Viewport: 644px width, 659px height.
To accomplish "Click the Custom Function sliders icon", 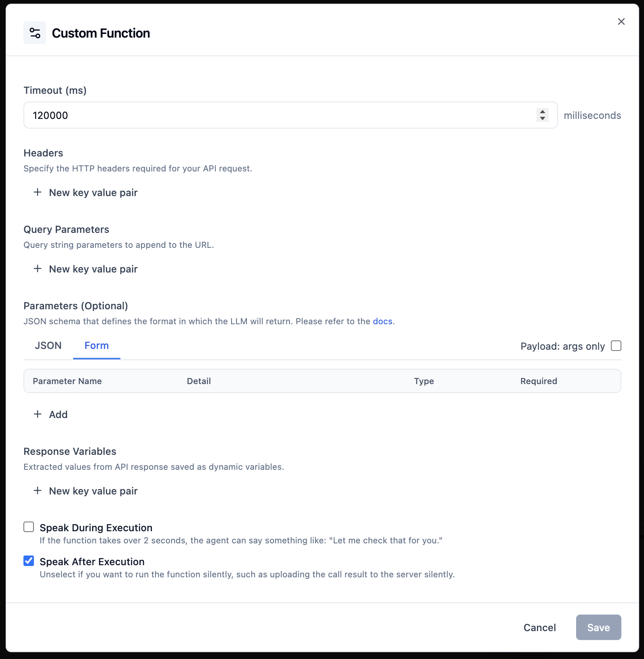I will tap(35, 33).
